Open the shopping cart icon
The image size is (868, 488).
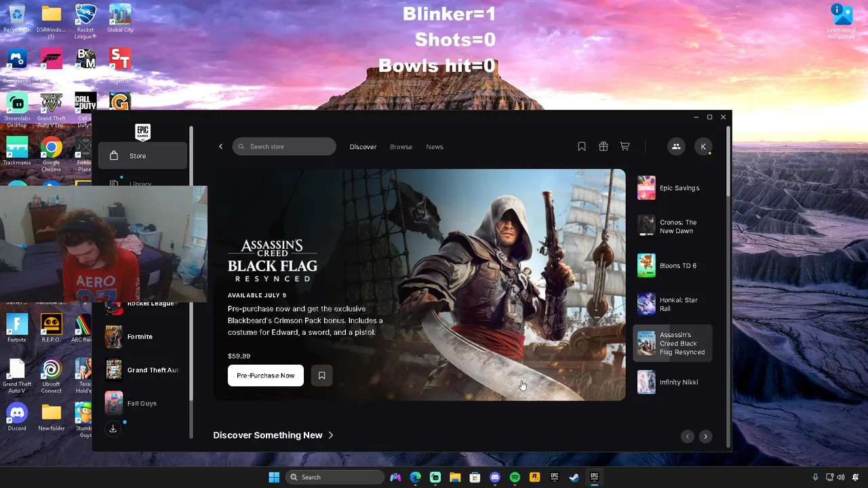[x=625, y=146]
